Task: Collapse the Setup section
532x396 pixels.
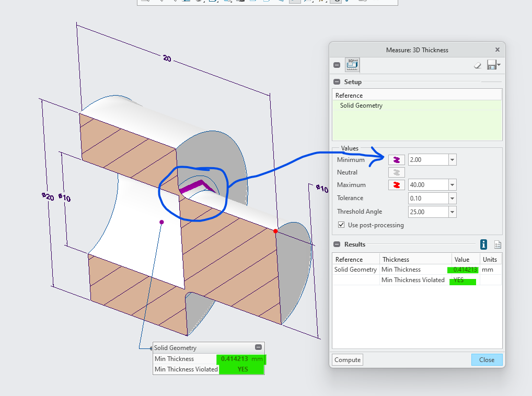Action: [336, 81]
